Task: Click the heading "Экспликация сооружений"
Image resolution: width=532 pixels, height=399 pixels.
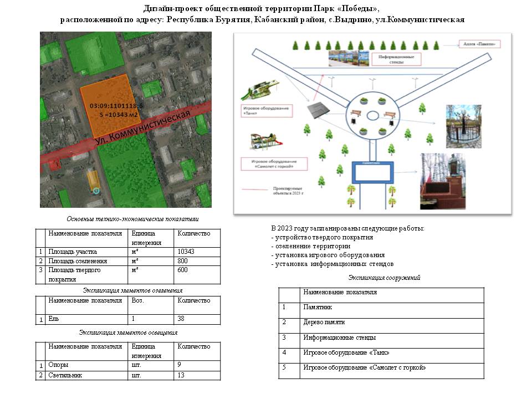Action: [x=384, y=278]
